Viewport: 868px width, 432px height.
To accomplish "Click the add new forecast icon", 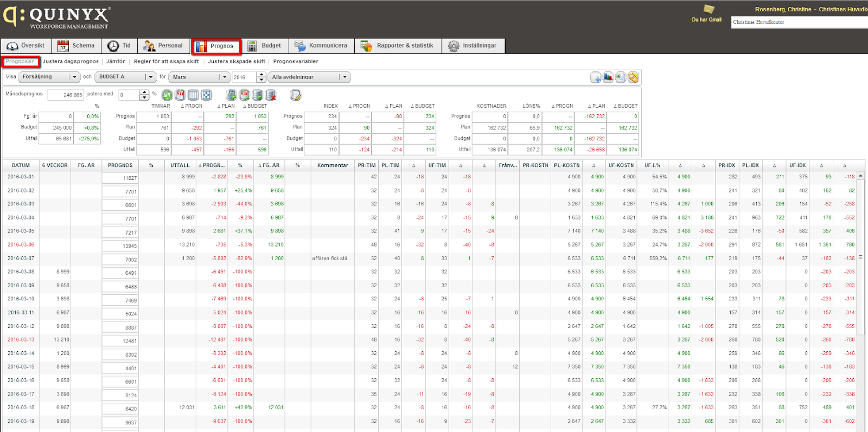I will [596, 78].
